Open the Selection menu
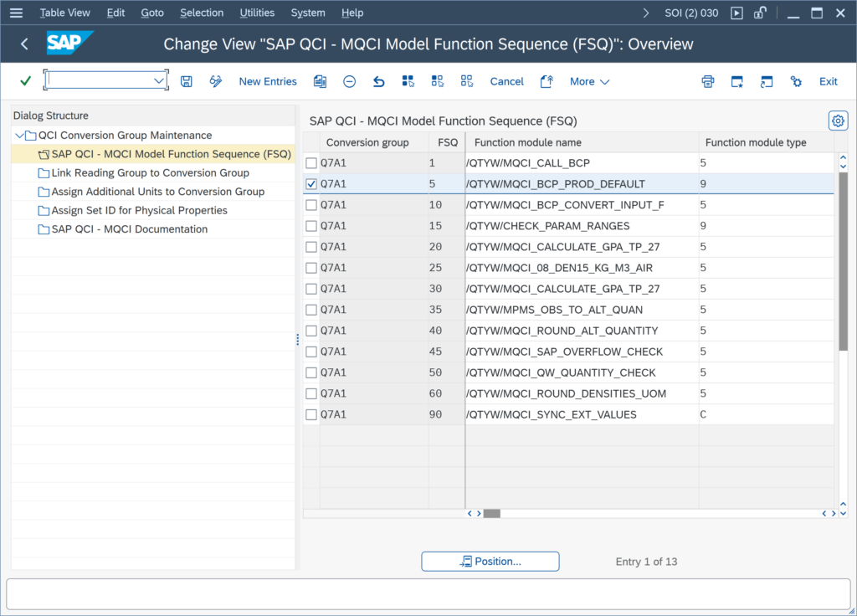The image size is (857, 616). (x=202, y=13)
